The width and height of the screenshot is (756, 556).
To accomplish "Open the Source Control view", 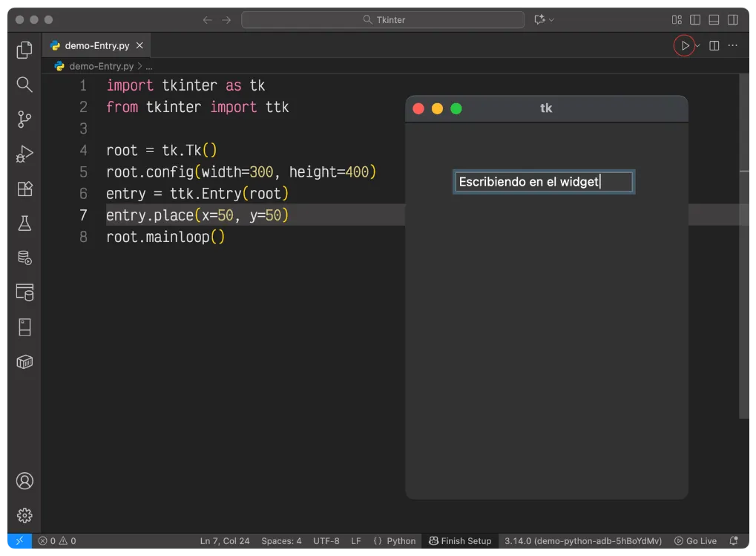I will [24, 119].
